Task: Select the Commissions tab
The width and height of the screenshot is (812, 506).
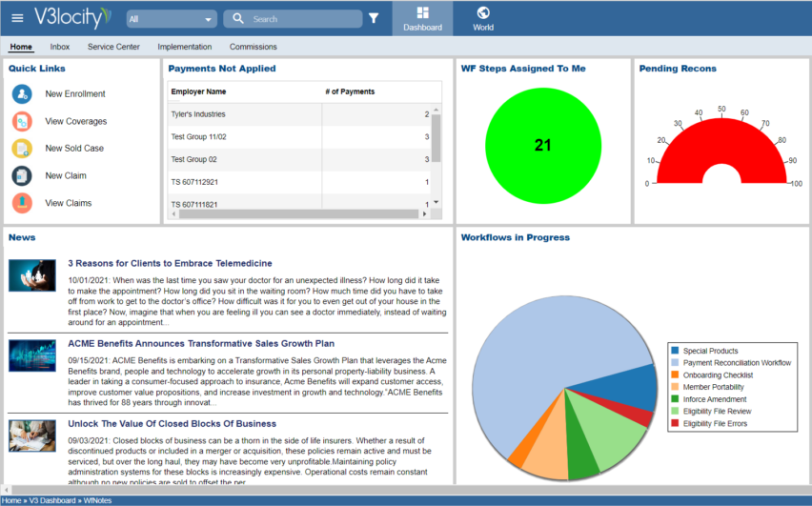Action: (254, 47)
